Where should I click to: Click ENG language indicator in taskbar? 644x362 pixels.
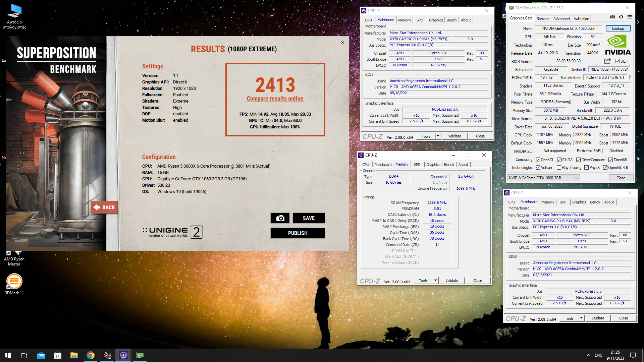tap(598, 355)
